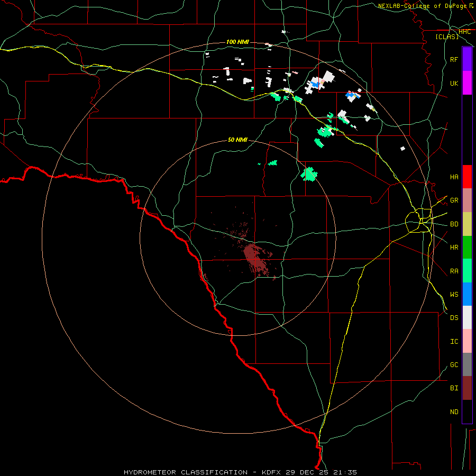Click the ND legend label

tap(454, 411)
